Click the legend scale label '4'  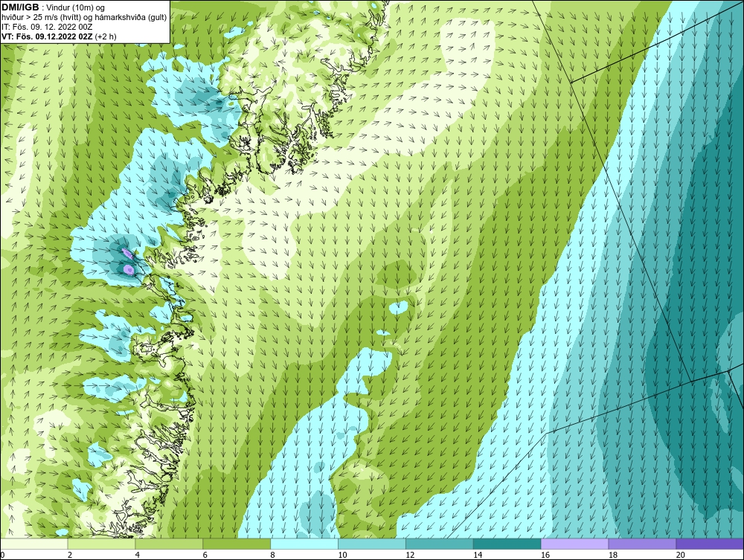click(138, 555)
